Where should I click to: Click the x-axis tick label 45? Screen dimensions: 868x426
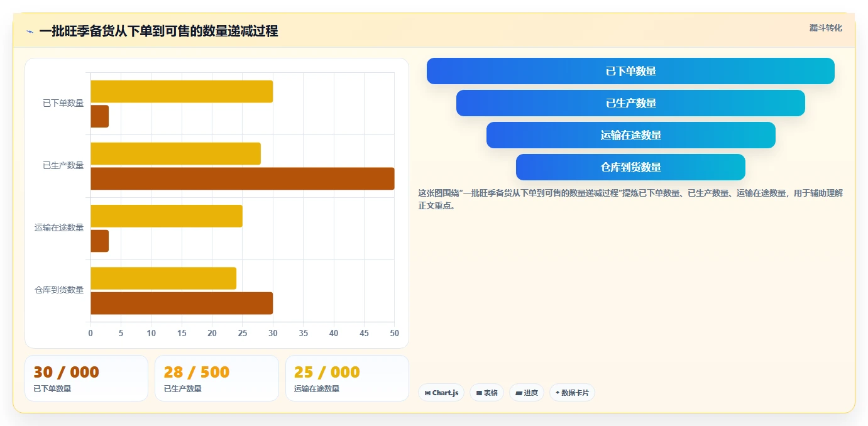click(364, 333)
